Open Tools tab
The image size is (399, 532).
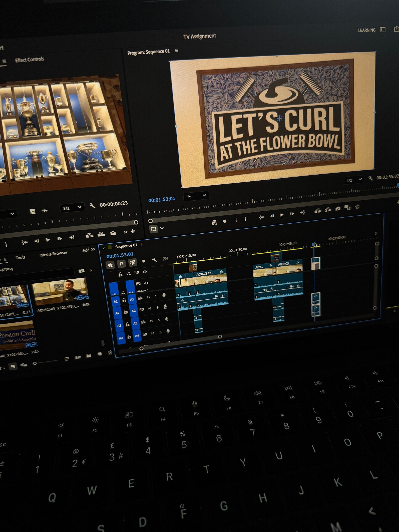click(x=20, y=257)
